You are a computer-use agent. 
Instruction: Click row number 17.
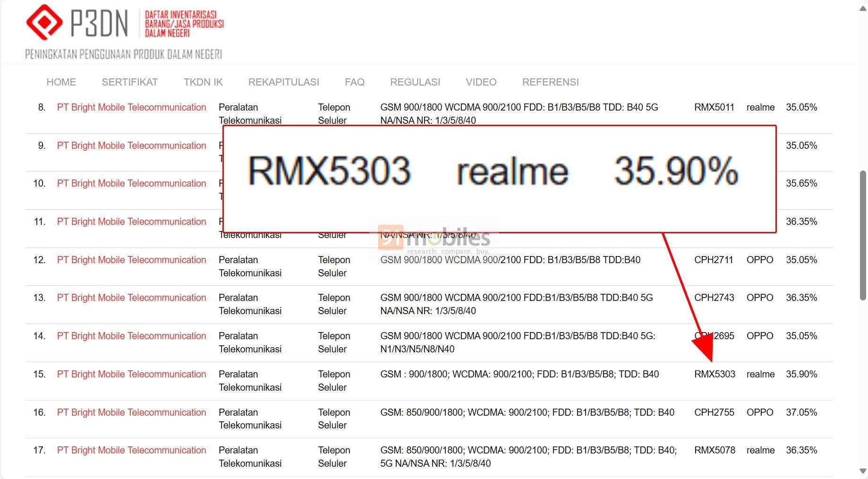tap(39, 450)
